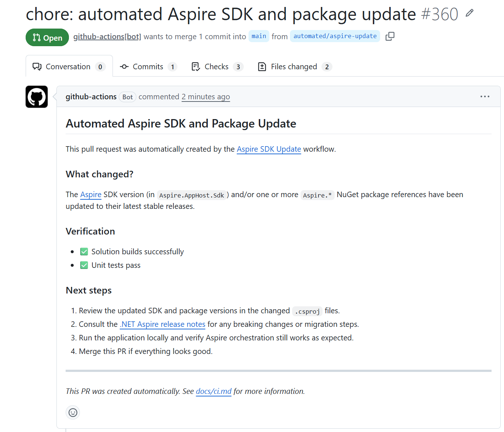Viewport: 504px width, 432px height.
Task: Open the Aspire SDK Update workflow link
Action: click(x=269, y=149)
